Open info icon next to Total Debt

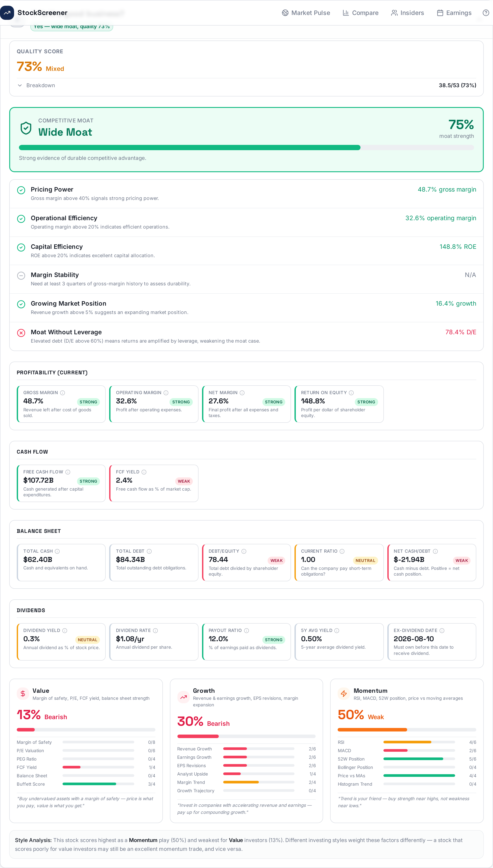pos(149,551)
